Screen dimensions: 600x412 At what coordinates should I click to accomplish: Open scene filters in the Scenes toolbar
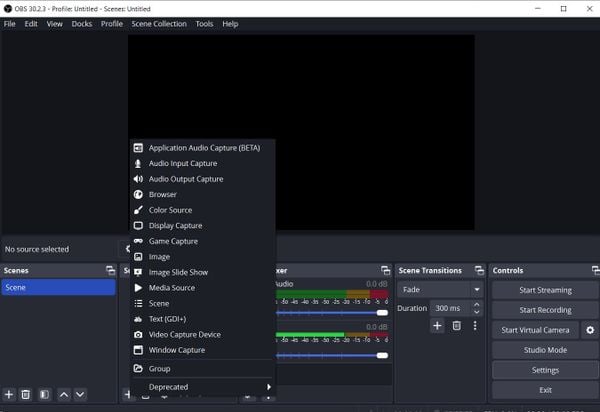(x=44, y=395)
